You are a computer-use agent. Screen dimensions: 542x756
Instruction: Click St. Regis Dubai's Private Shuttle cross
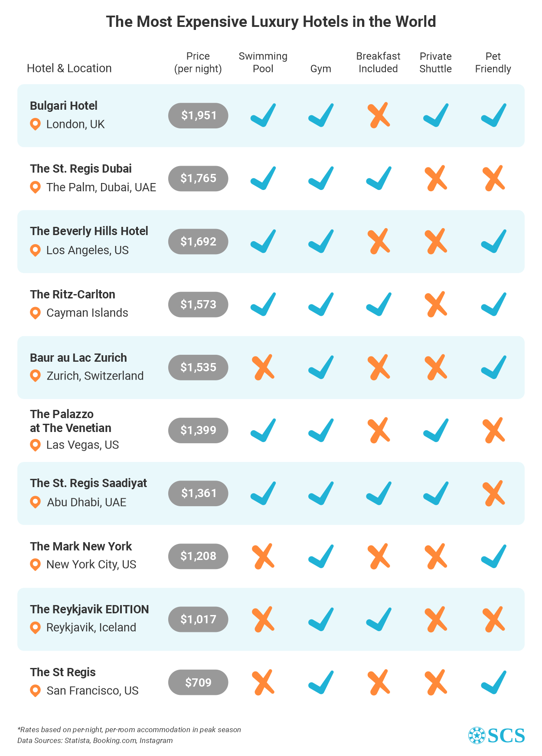pos(436,178)
